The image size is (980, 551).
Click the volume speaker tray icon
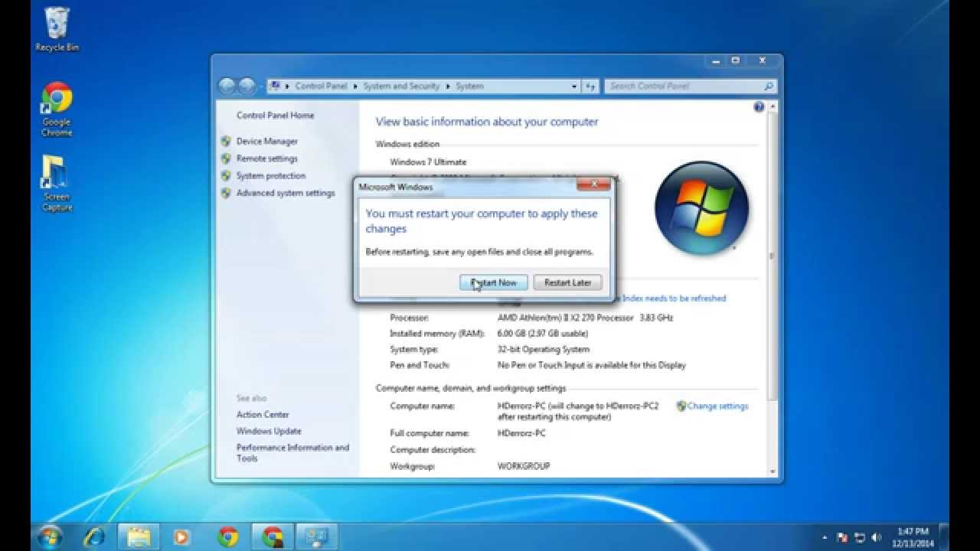click(876, 537)
